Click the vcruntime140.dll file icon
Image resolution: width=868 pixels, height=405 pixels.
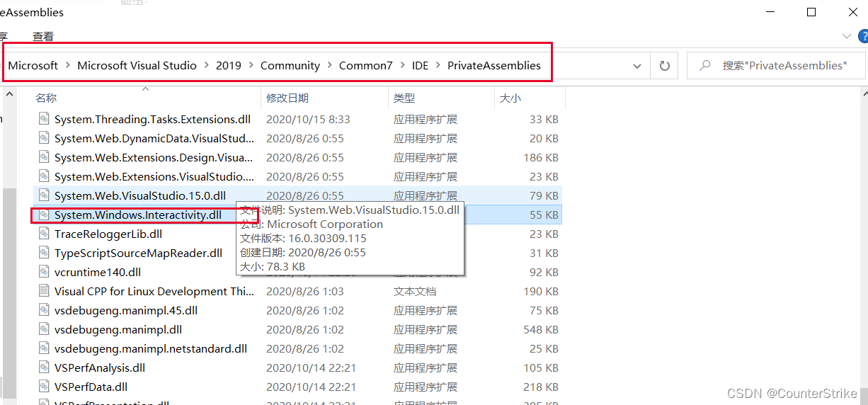[x=44, y=272]
